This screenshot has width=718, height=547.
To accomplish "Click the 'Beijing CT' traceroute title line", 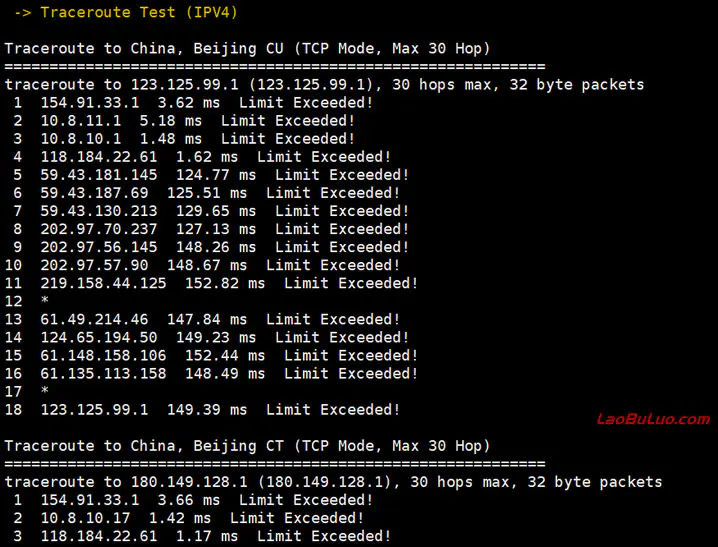I will (x=247, y=446).
